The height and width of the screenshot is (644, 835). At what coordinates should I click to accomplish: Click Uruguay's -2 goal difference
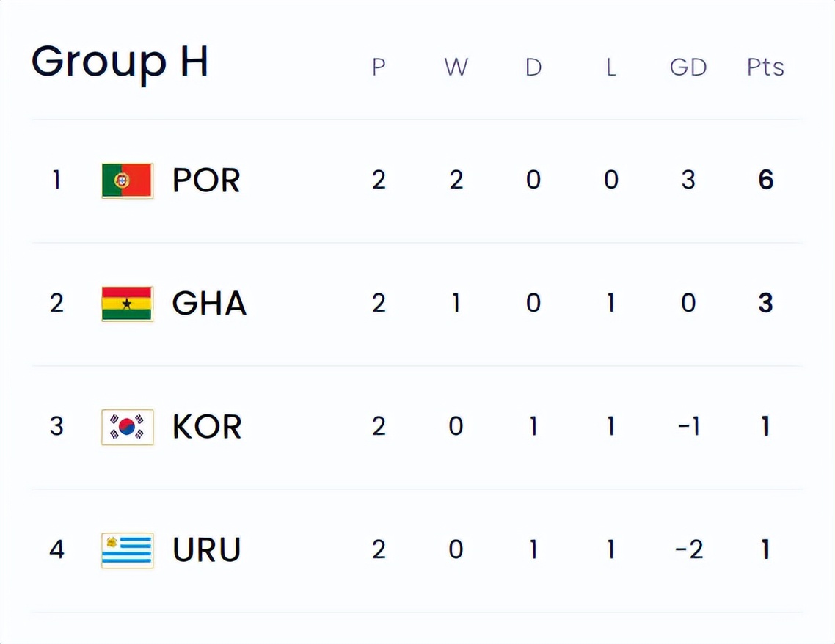[688, 550]
